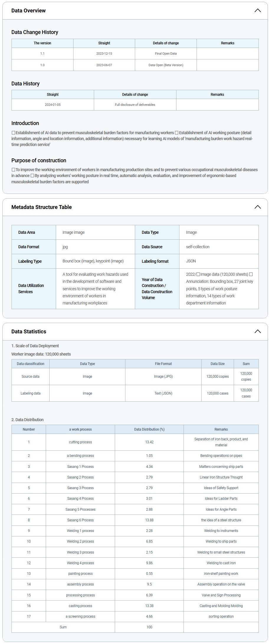Click the Data Overview heading
The width and height of the screenshot is (270, 644).
(x=28, y=11)
